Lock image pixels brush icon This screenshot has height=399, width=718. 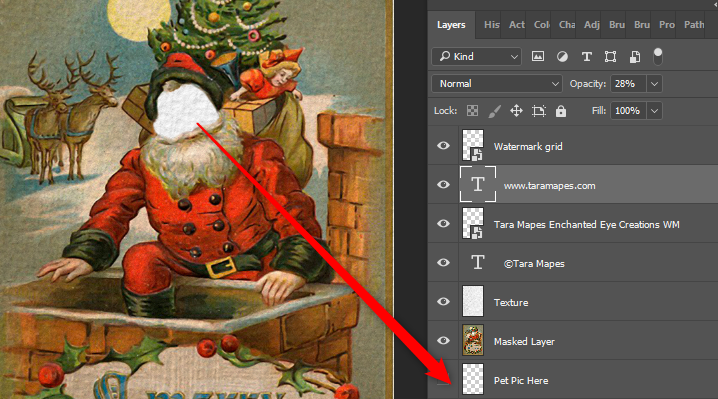[494, 110]
